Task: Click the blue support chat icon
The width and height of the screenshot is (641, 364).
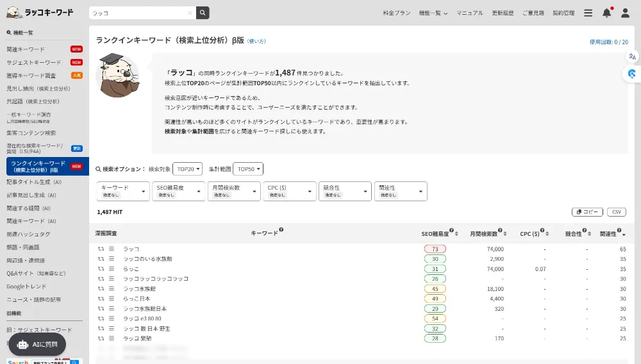Action: (632, 74)
